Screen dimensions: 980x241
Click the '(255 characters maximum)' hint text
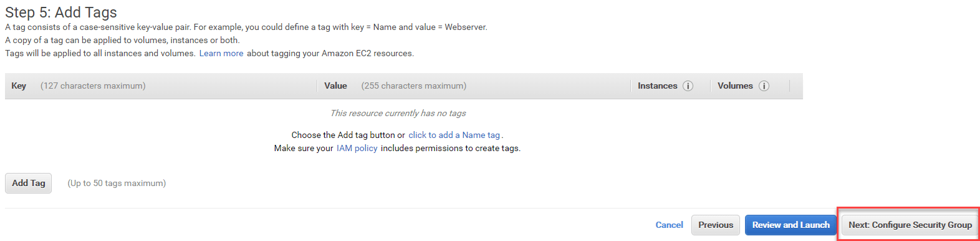click(414, 86)
